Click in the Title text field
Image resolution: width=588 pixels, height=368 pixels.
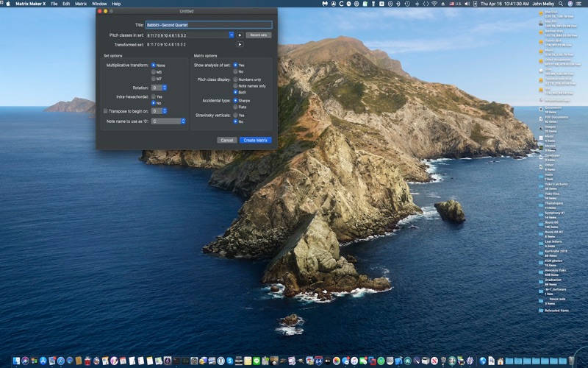pos(208,25)
